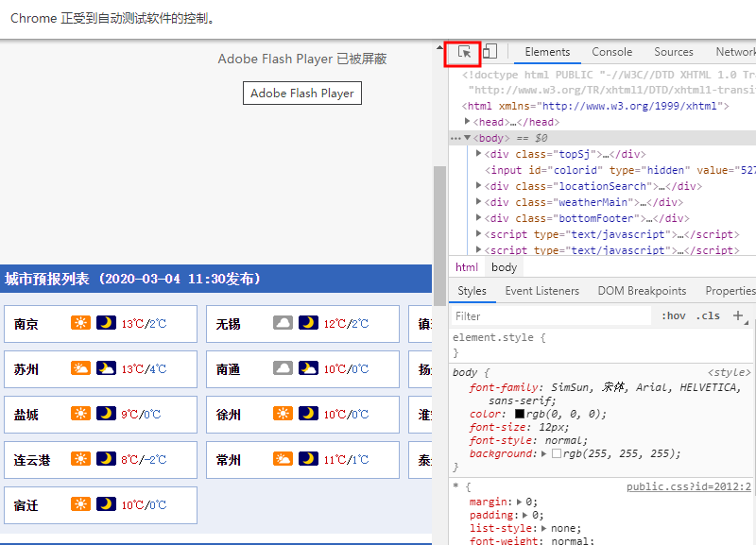The image size is (756, 545).
Task: Click Suqian night moon icon
Action: (106, 504)
